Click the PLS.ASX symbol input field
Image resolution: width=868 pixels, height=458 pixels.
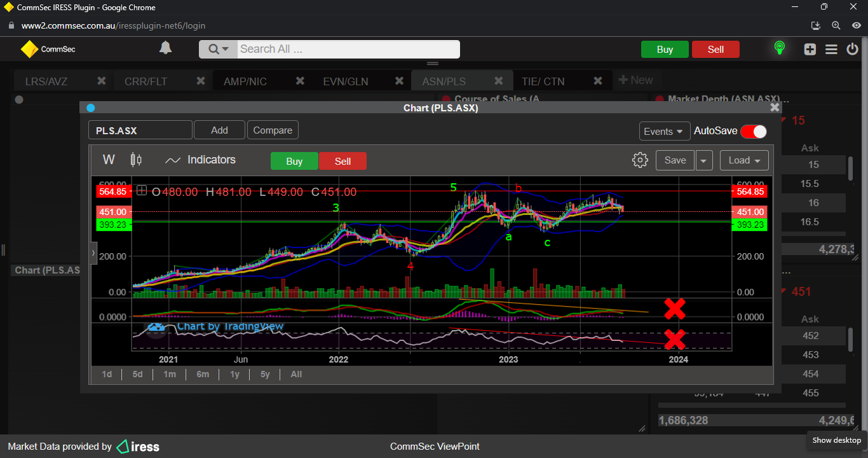pos(140,130)
